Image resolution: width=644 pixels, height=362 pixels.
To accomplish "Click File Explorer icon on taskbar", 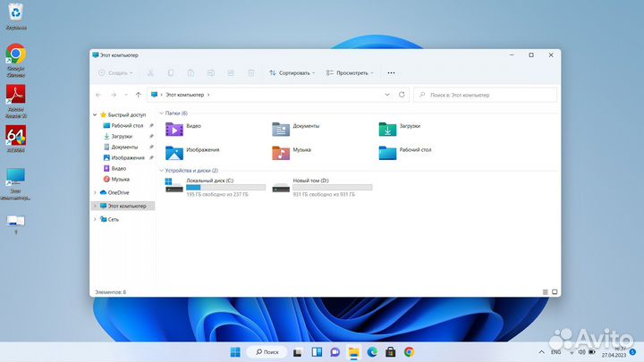I will pos(353,352).
